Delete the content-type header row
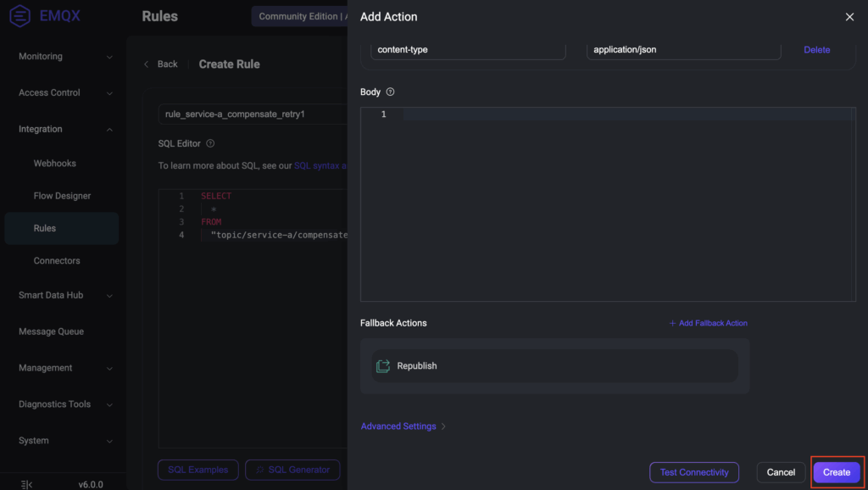The width and height of the screenshot is (868, 490). tap(816, 50)
